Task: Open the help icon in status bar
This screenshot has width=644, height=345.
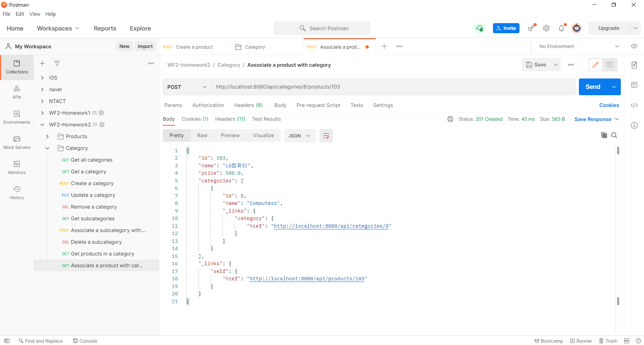Action: click(638, 341)
